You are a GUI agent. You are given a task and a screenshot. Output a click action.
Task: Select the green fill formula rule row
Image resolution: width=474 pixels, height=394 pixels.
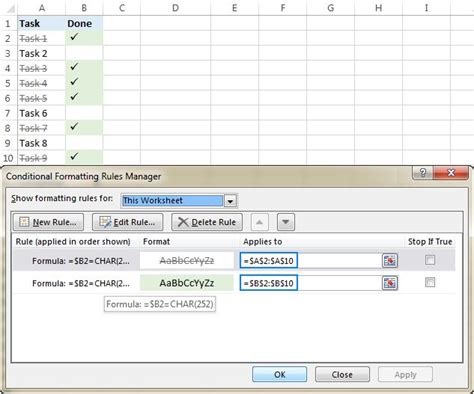tap(234, 283)
